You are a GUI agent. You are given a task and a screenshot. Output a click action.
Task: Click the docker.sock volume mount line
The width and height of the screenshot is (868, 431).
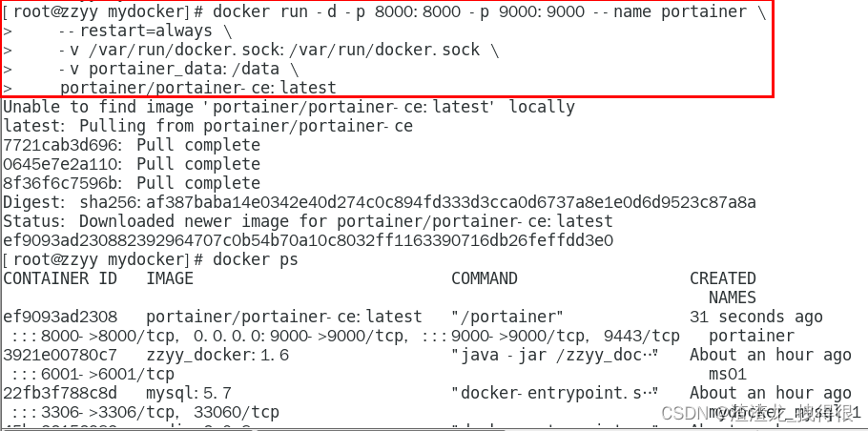279,50
